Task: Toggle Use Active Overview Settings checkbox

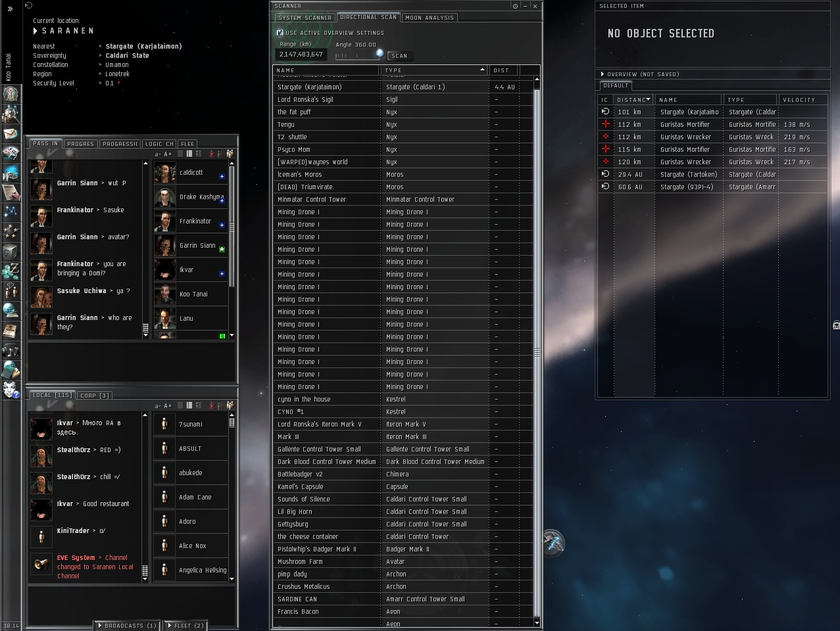Action: point(280,32)
